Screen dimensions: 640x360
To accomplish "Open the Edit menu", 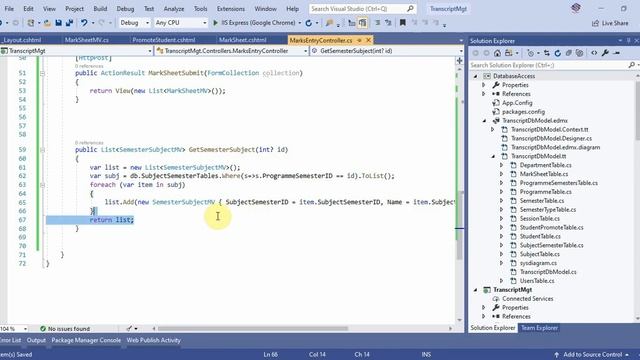I will (x=28, y=9).
